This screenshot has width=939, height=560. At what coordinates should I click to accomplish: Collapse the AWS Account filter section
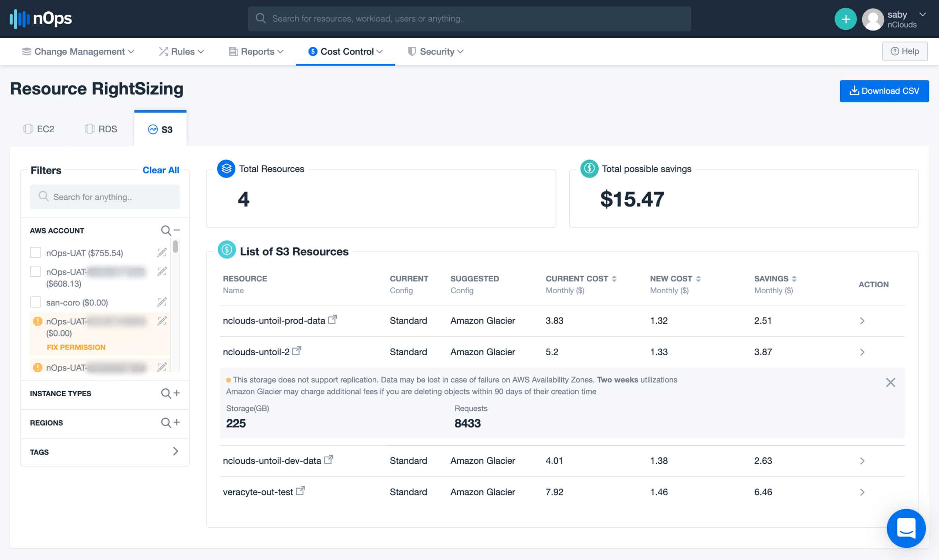[x=177, y=230]
